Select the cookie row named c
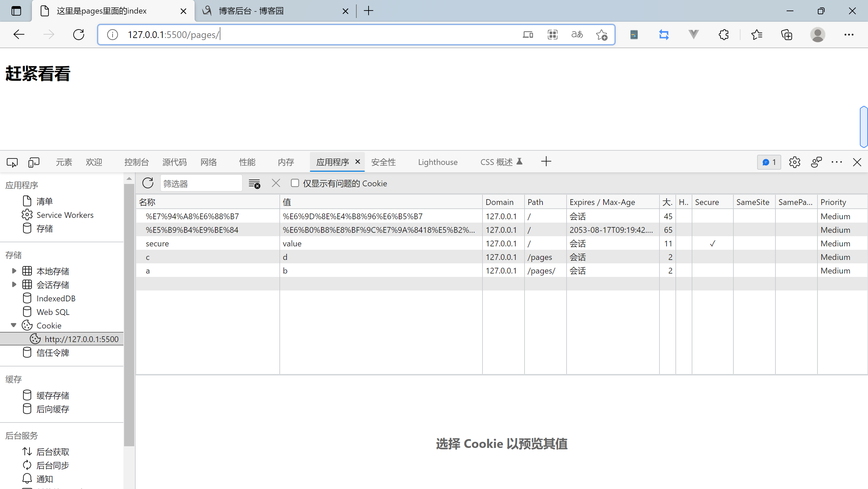 502,257
